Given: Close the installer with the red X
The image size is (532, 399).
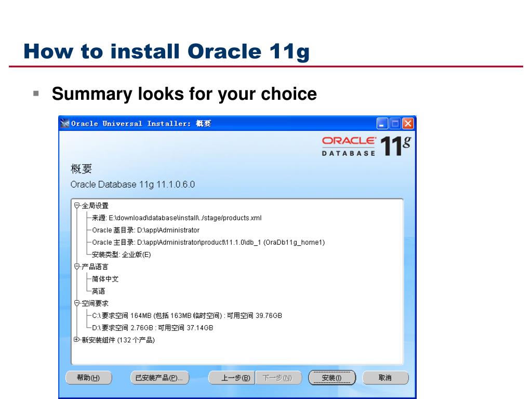Looking at the screenshot, I should tap(408, 124).
